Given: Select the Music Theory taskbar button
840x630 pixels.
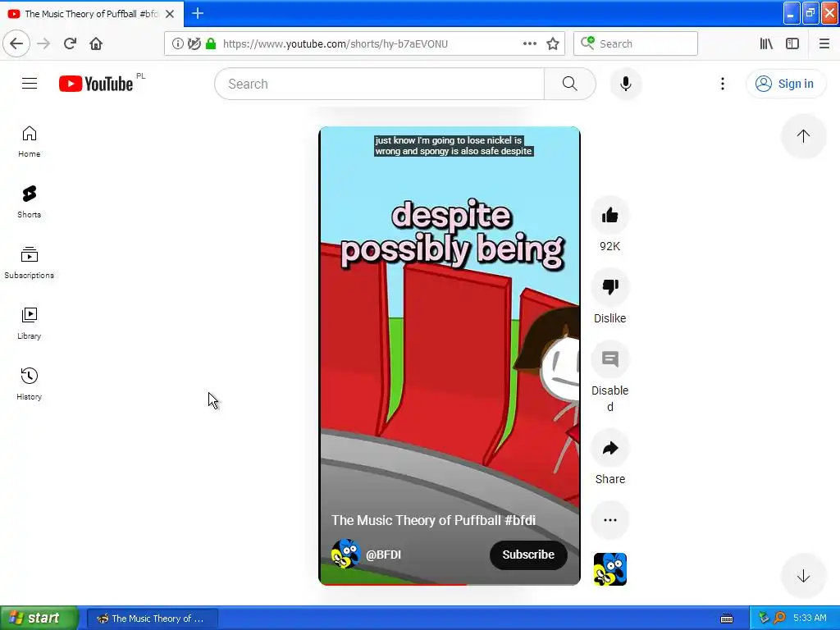Looking at the screenshot, I should [152, 619].
